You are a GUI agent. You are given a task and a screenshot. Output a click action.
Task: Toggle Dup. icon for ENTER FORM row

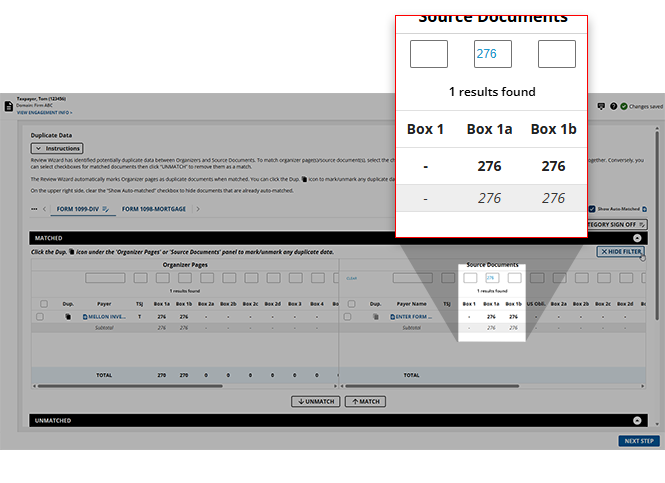point(375,317)
